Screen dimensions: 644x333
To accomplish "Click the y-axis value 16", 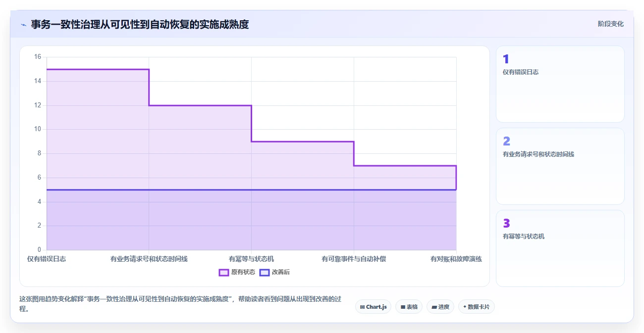I will [x=38, y=57].
